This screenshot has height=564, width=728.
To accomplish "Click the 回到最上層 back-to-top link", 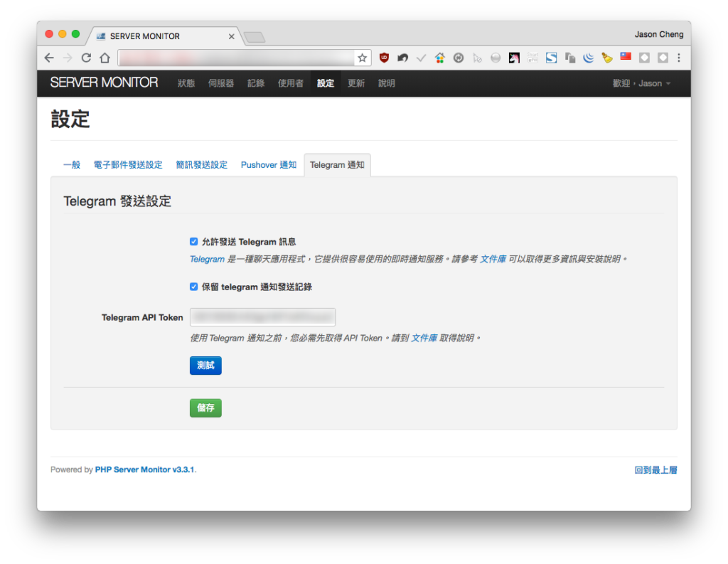I will (x=655, y=470).
